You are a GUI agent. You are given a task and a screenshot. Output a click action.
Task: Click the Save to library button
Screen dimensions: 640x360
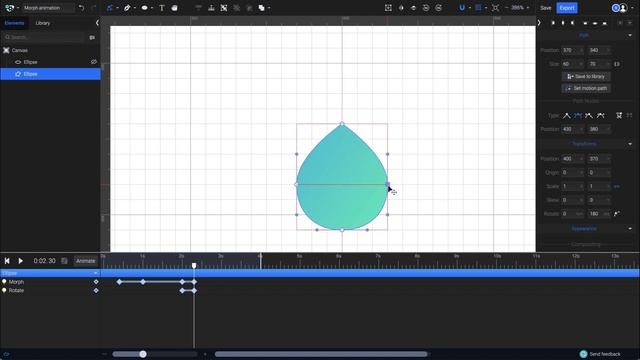pos(586,76)
